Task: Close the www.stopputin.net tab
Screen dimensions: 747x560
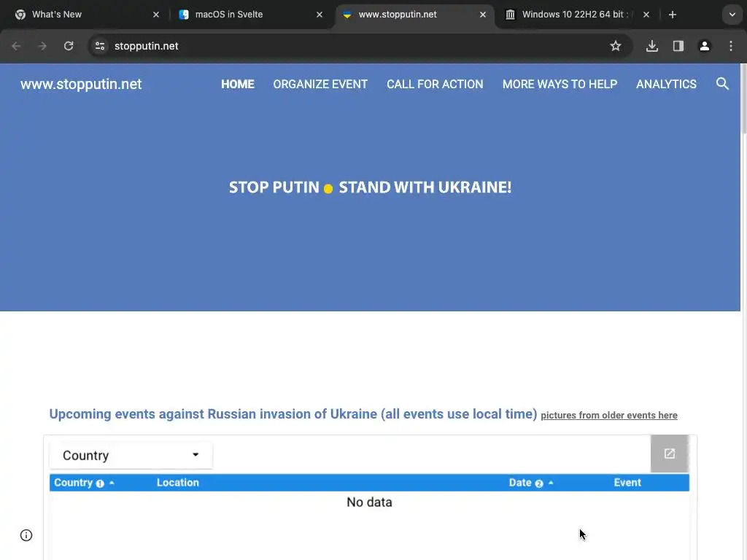Action: click(483, 15)
